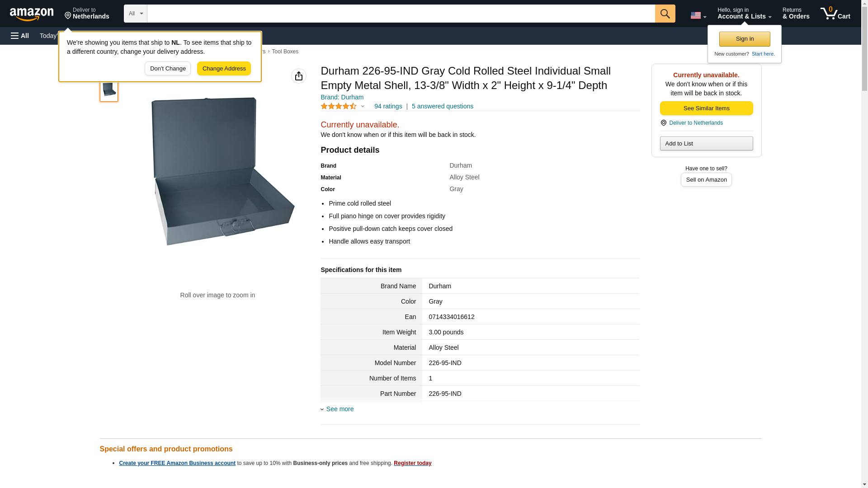
Task: Click inside the search text field
Action: pos(401,14)
